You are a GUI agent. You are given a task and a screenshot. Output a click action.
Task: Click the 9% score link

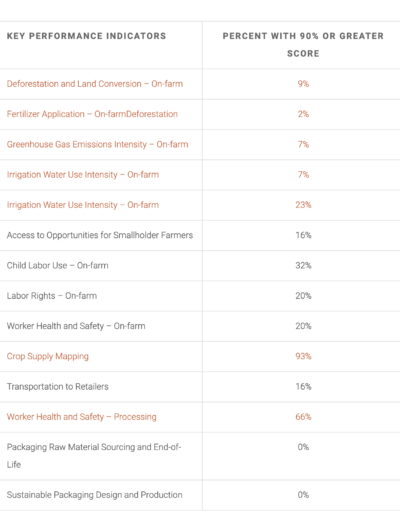coord(303,84)
